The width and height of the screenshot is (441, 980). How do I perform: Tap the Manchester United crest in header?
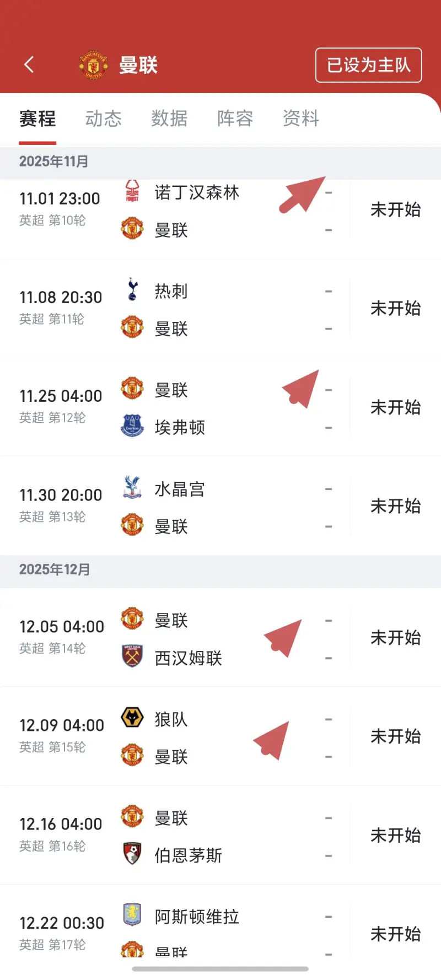[x=93, y=66]
